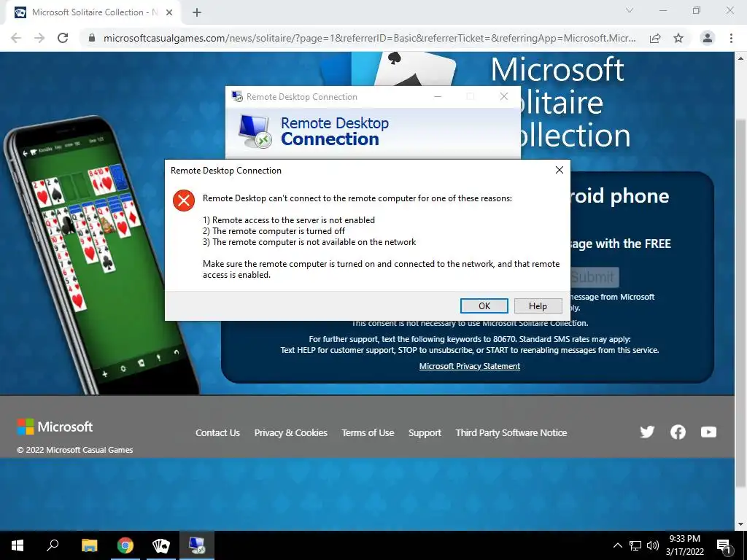Switch to Chrome in the taskbar
This screenshot has height=560, width=747.
tap(125, 545)
